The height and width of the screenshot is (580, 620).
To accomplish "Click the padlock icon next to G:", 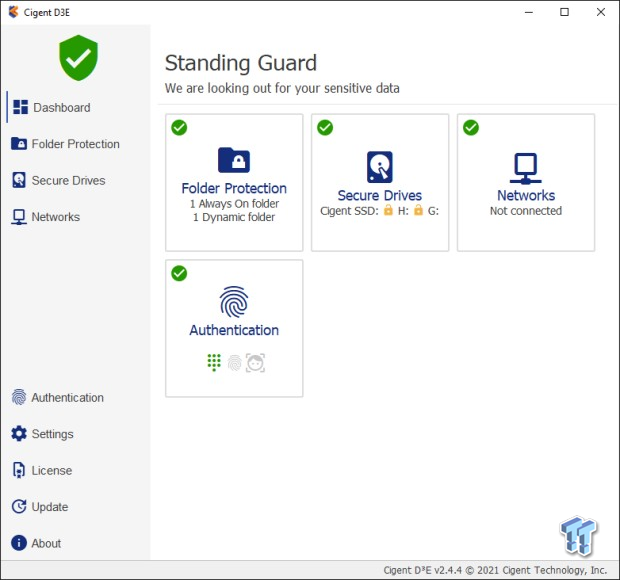I will coord(418,210).
